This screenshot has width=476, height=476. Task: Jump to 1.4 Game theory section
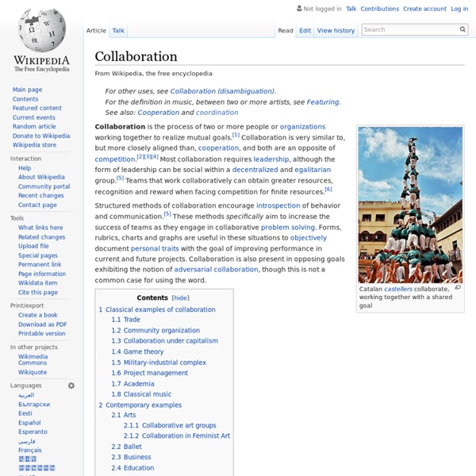pos(137,351)
